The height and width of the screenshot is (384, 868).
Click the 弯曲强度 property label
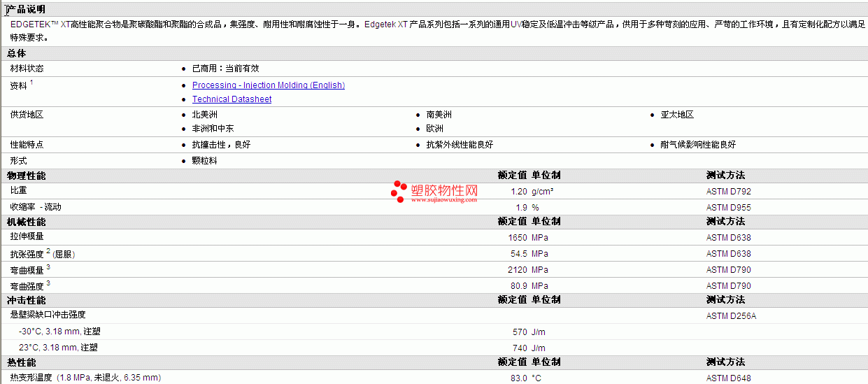point(30,285)
